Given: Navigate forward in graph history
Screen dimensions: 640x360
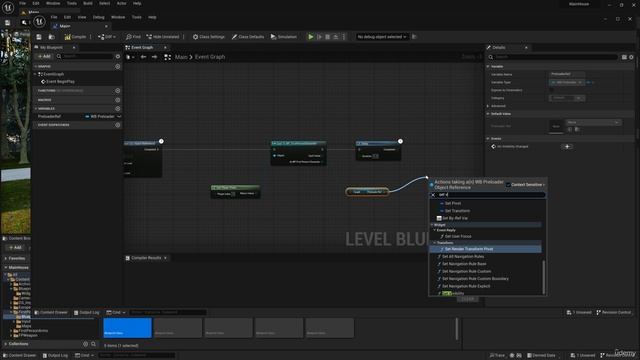Looking at the screenshot, I should tap(154, 57).
